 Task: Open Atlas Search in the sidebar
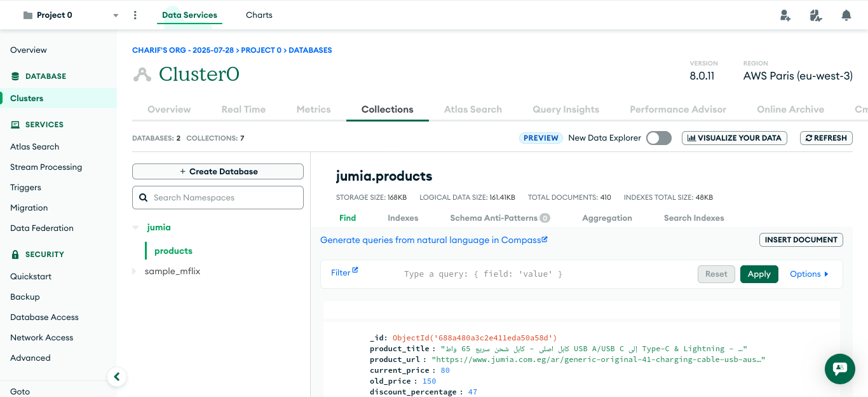coord(35,147)
